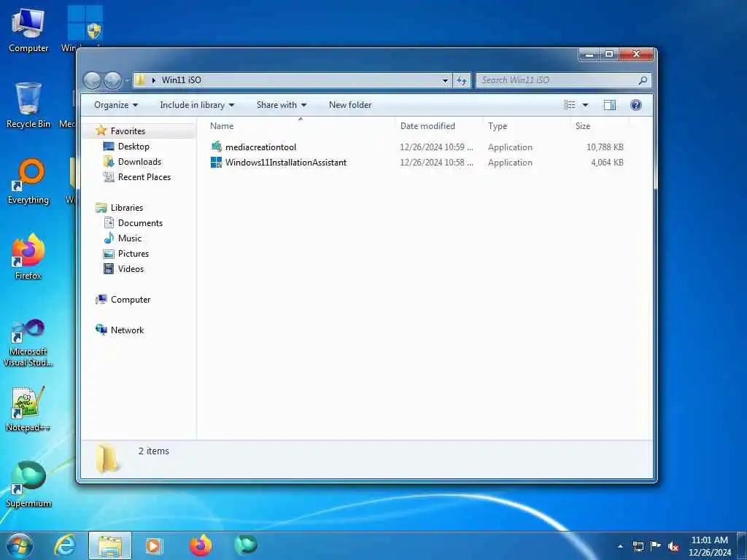This screenshot has width=747, height=560.
Task: Open Computer desktop icon
Action: (x=28, y=31)
